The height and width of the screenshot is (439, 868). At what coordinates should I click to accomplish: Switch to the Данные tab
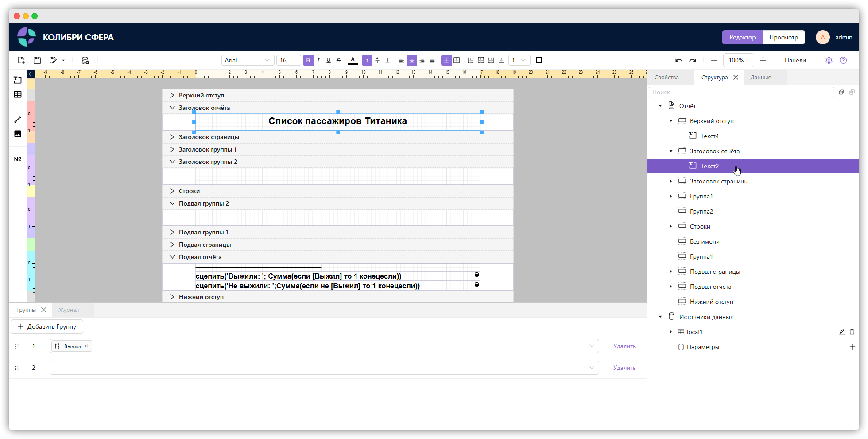pyautogui.click(x=761, y=77)
